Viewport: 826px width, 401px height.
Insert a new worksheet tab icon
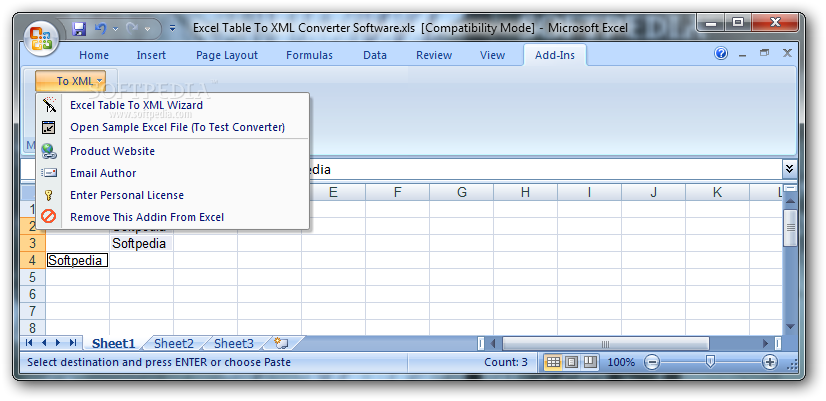point(281,344)
